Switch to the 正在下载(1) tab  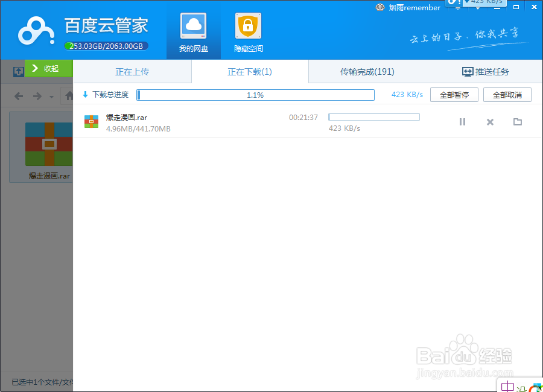tap(250, 72)
